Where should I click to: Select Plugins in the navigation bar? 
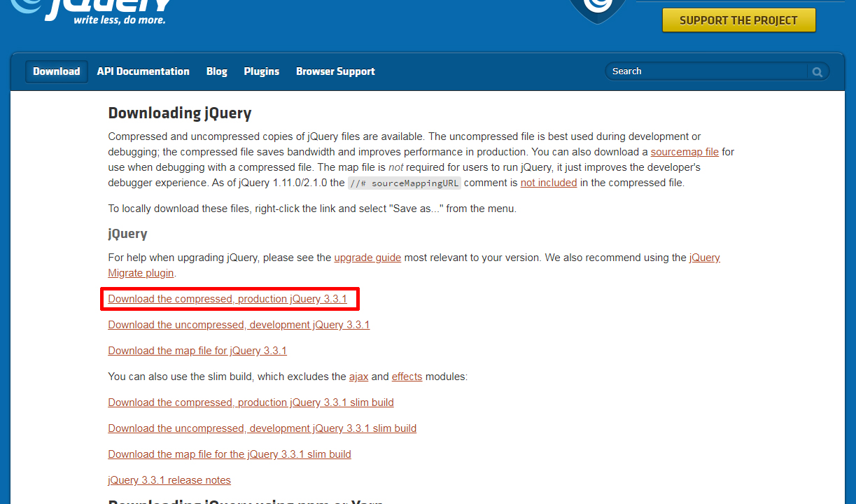coord(262,71)
